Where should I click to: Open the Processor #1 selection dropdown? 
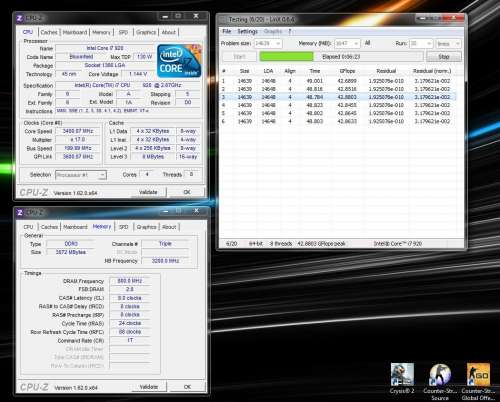pyautogui.click(x=81, y=175)
